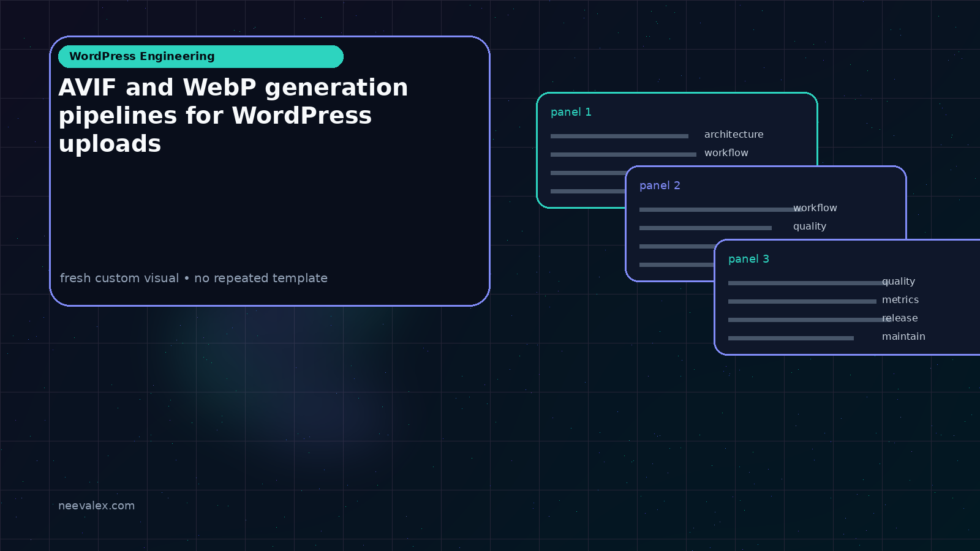Click "quality" label in panel 2
Viewport: 980px width, 551px height.
(x=810, y=227)
